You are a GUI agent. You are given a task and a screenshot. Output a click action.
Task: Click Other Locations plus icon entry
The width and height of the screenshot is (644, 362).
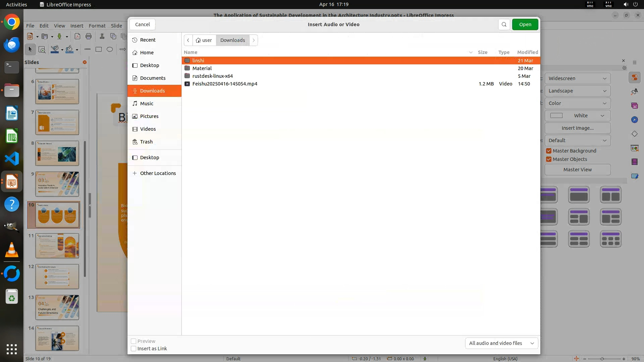158,173
